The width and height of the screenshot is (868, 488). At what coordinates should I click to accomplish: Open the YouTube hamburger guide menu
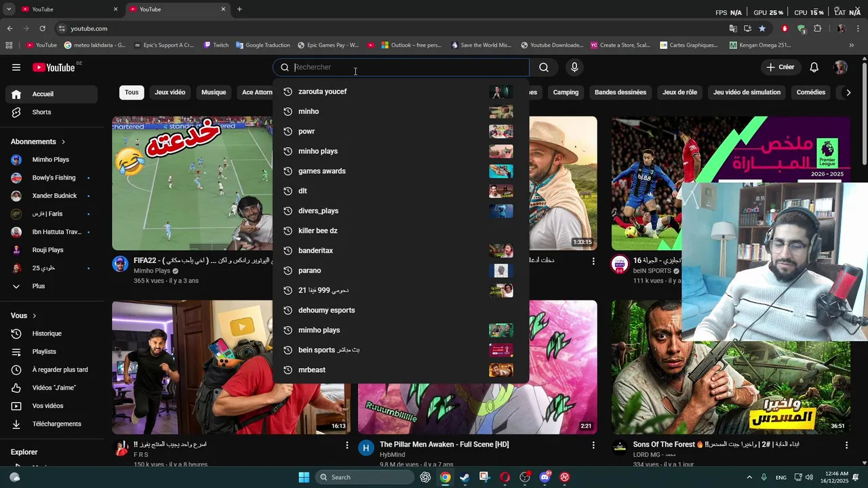point(16,67)
